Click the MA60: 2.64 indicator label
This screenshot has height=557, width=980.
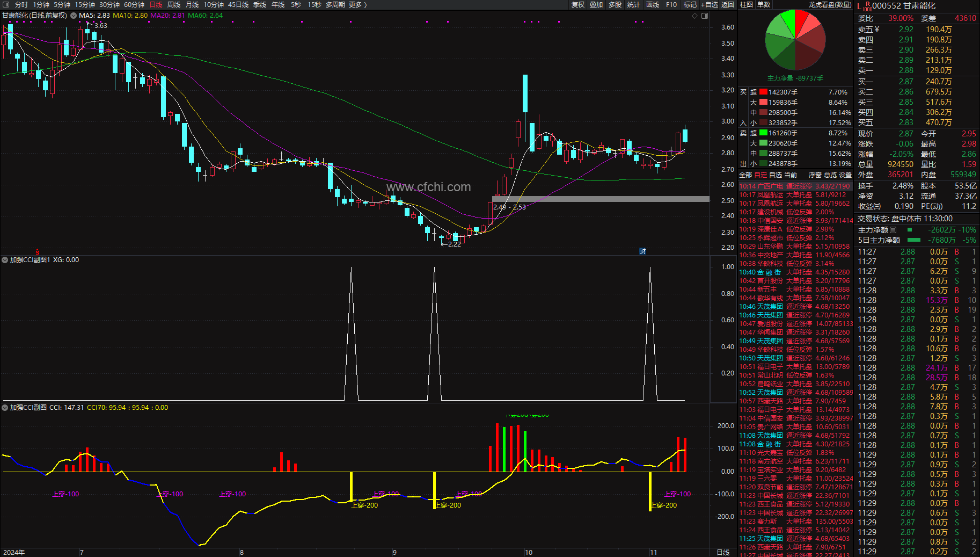coord(205,16)
